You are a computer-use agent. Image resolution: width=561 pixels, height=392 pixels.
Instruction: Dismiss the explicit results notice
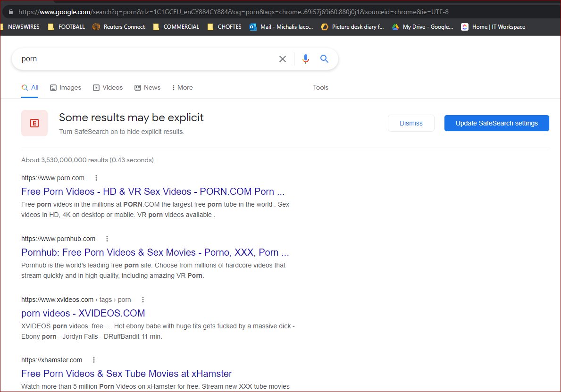point(411,123)
